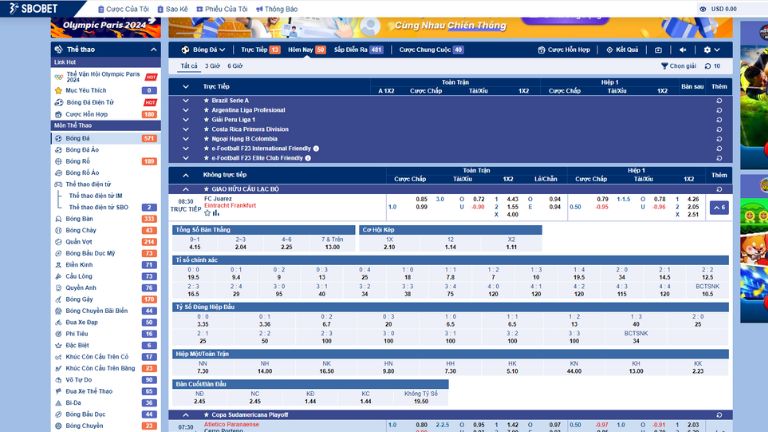Click the Bóng Bàn table tennis icon
Viewport: 768px width, 432px height.
[x=58, y=219]
